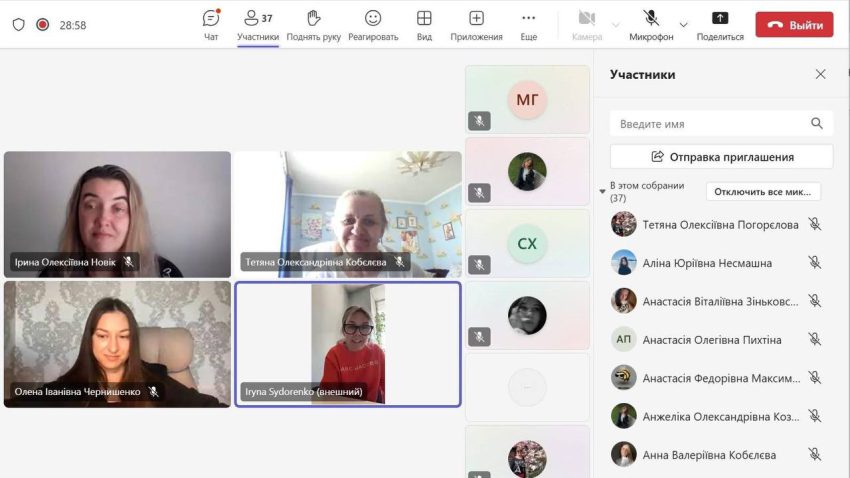Click the shield security icon
Image resolution: width=850 pixels, height=478 pixels.
click(19, 25)
